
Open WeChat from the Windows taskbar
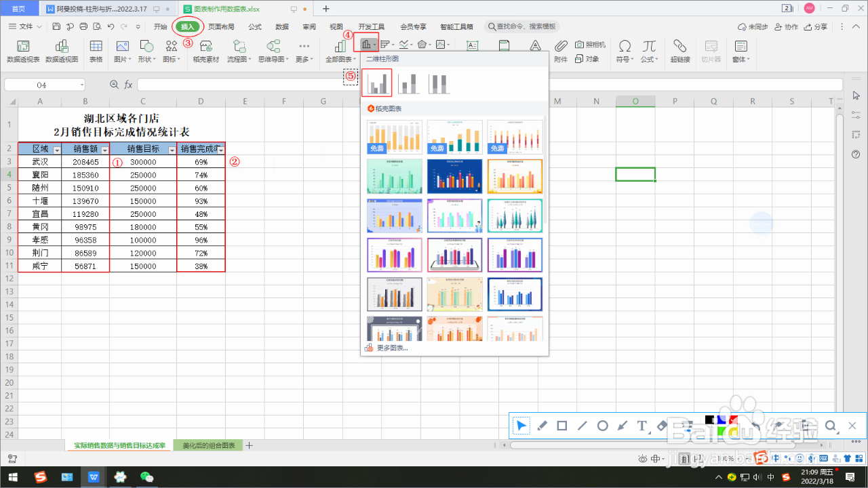(146, 477)
